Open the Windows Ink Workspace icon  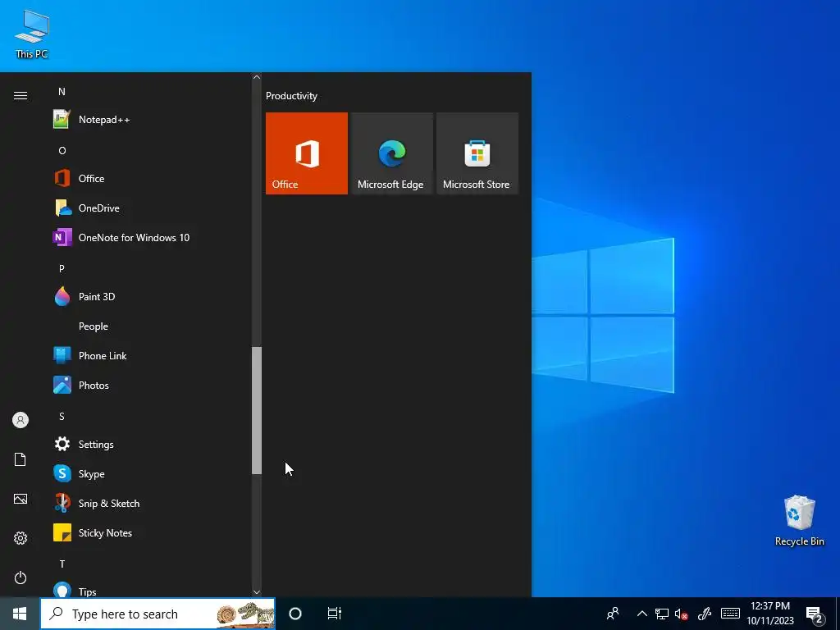[x=705, y=614]
